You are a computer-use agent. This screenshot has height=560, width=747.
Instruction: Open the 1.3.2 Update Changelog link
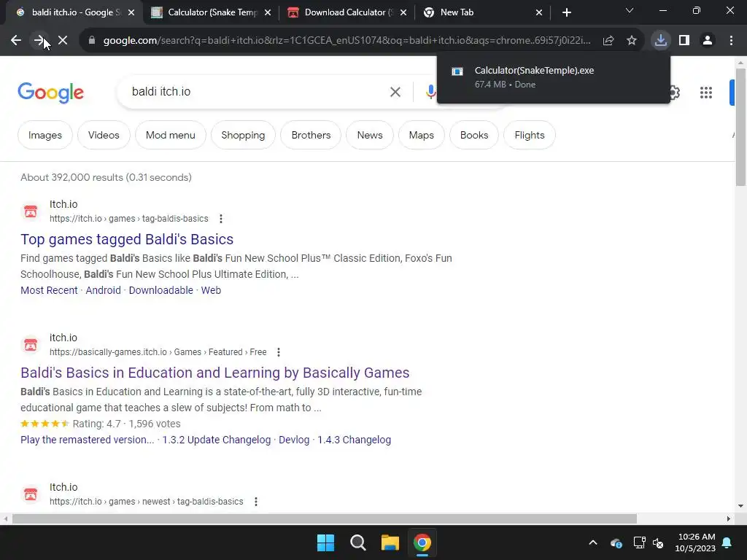coord(216,440)
